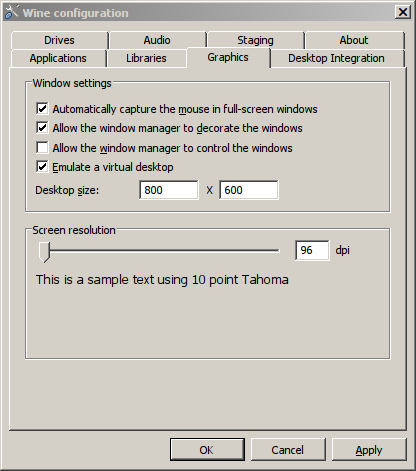The height and width of the screenshot is (471, 416).
Task: Select the Staging tab
Action: point(255,40)
